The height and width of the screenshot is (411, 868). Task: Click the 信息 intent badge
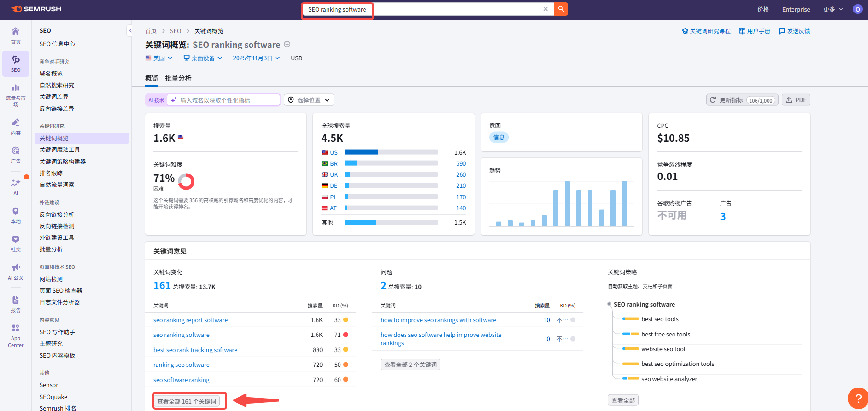click(499, 137)
